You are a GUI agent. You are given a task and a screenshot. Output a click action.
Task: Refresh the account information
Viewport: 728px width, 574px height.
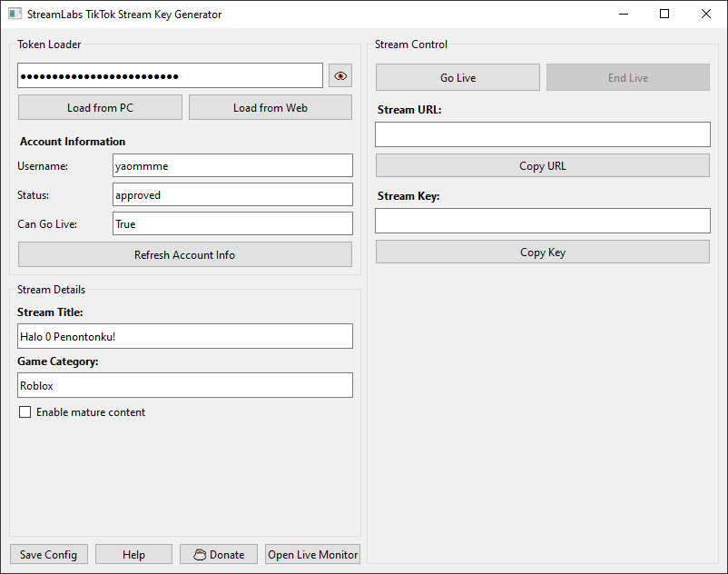184,254
